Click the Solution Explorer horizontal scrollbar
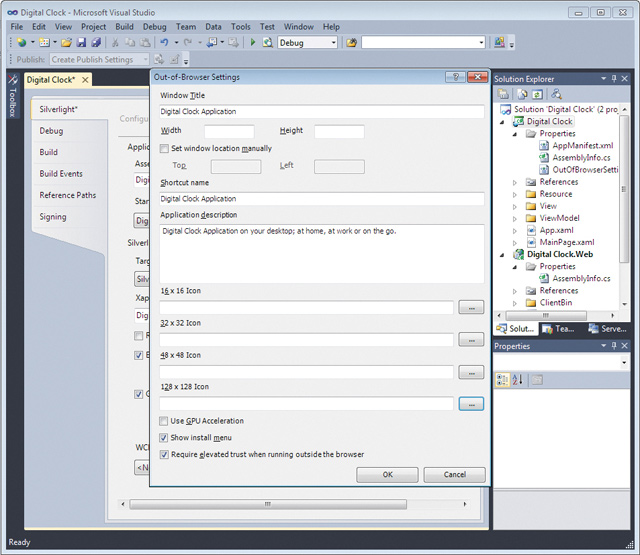The height and width of the screenshot is (555, 640). pos(546,315)
